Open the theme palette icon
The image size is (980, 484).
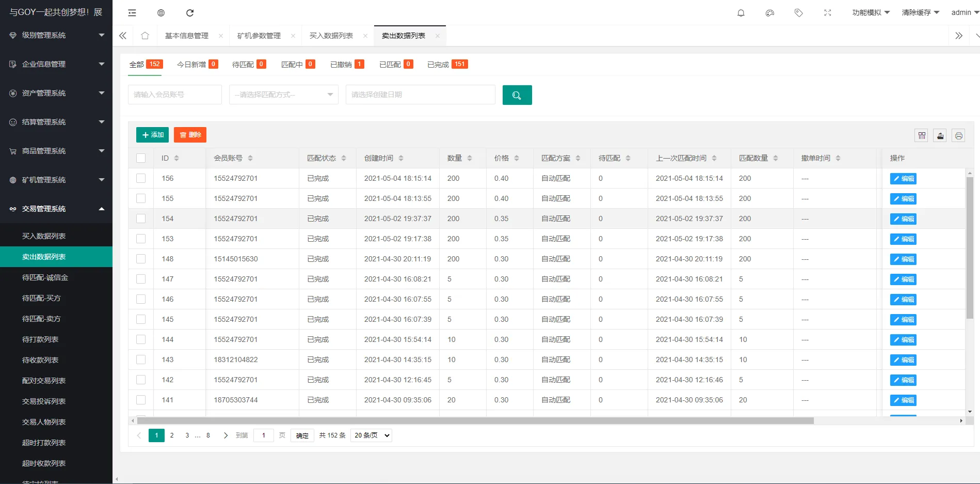click(x=769, y=12)
